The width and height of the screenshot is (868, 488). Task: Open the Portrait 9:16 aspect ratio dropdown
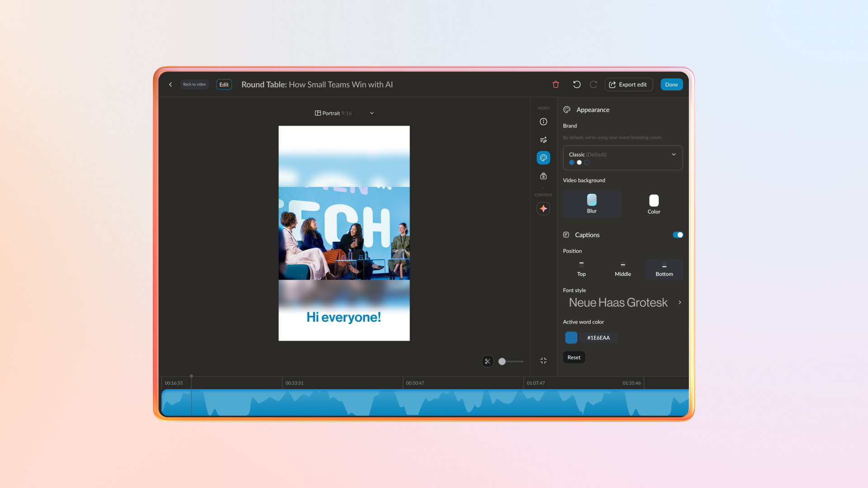pos(344,113)
